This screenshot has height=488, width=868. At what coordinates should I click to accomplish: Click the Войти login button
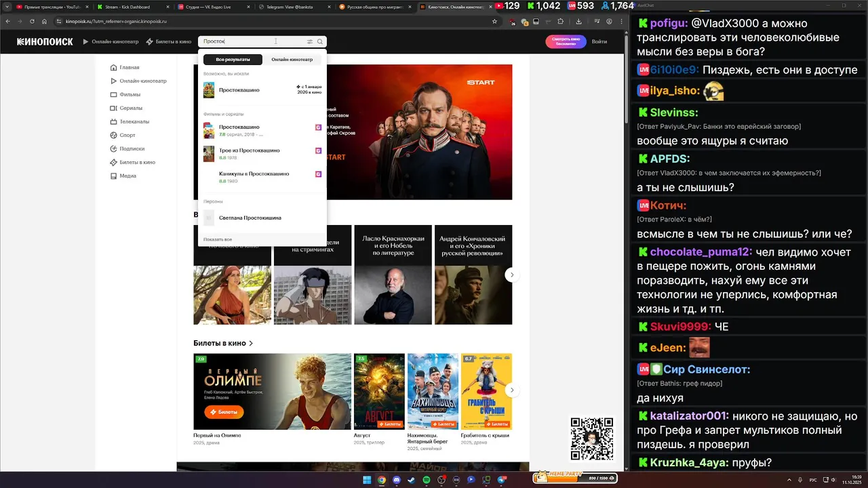(599, 41)
